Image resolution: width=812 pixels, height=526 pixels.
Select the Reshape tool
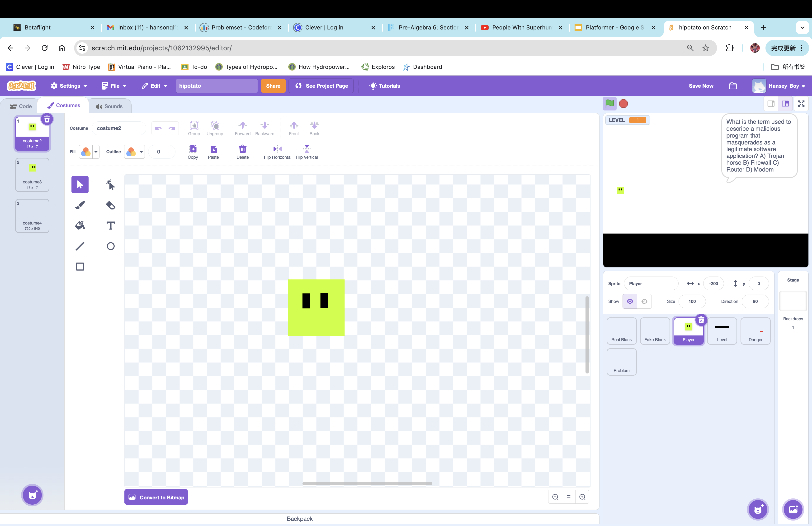pos(111,185)
